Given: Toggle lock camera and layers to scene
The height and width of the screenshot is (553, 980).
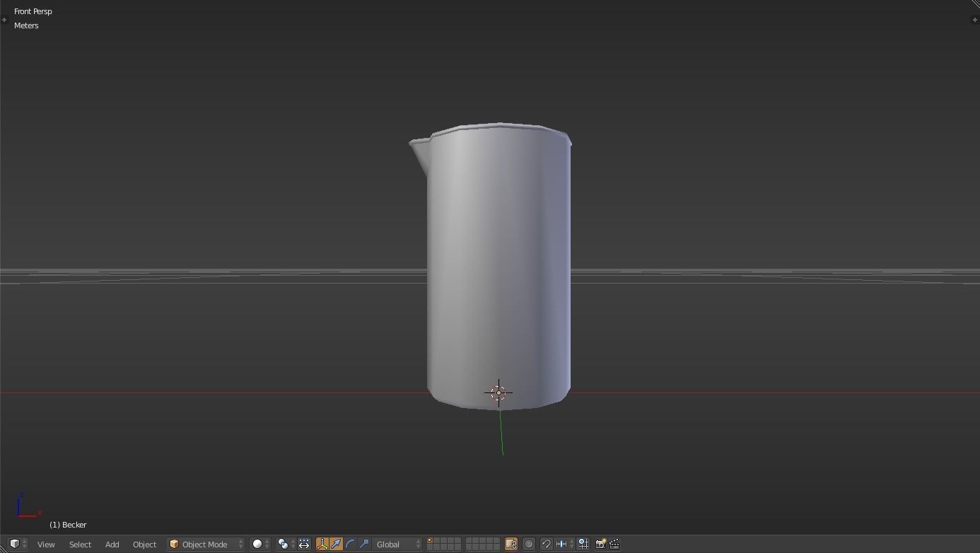Looking at the screenshot, I should pyautogui.click(x=511, y=544).
